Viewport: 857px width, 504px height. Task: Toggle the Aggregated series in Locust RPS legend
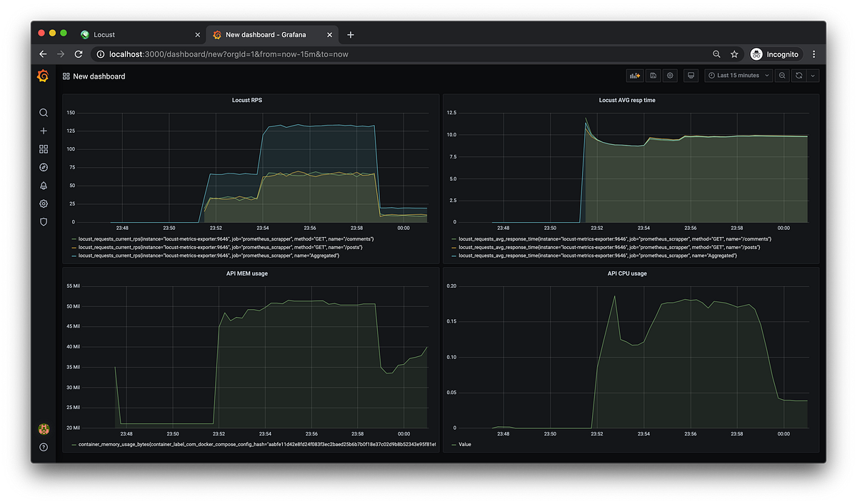click(x=208, y=256)
